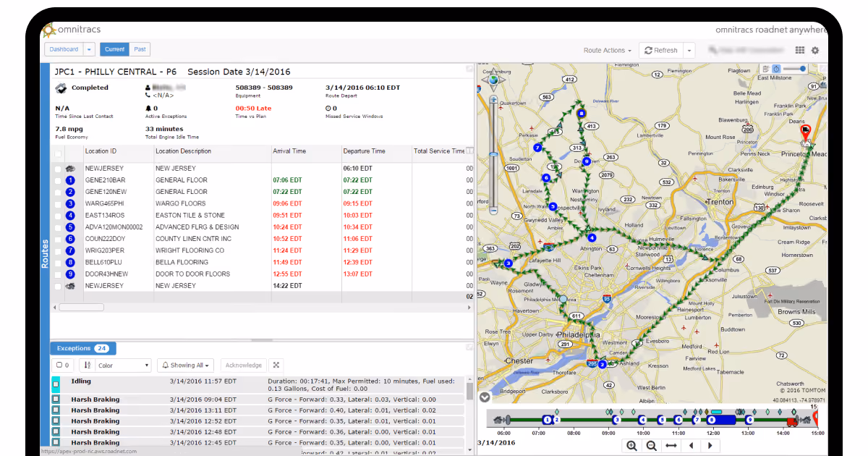
Task: Click map zoom-in plus at slider top
Action: (x=494, y=98)
